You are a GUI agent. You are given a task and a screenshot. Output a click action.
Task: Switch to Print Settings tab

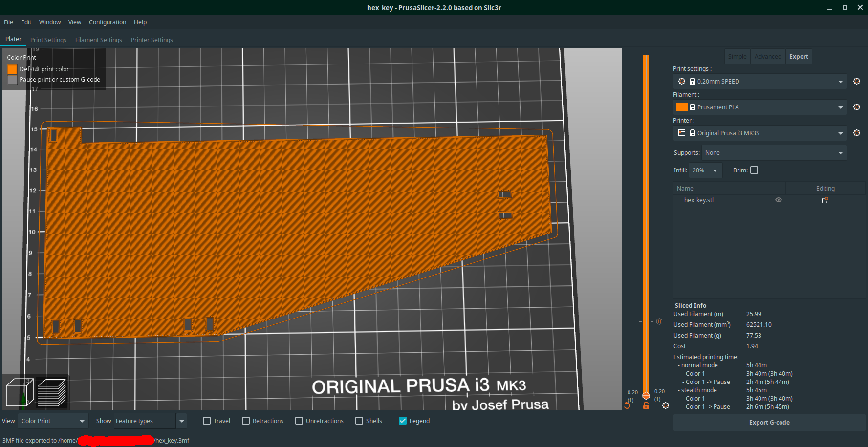pos(48,40)
